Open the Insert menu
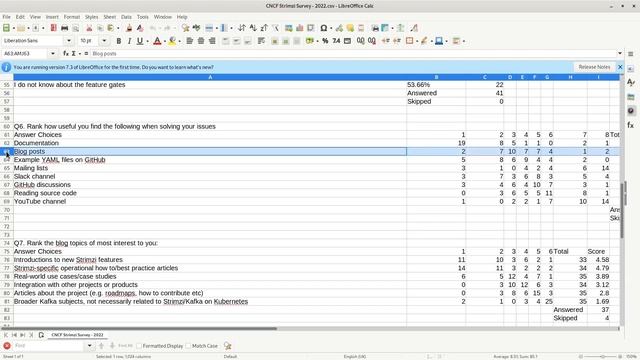This screenshot has width=640, height=360. tap(52, 17)
